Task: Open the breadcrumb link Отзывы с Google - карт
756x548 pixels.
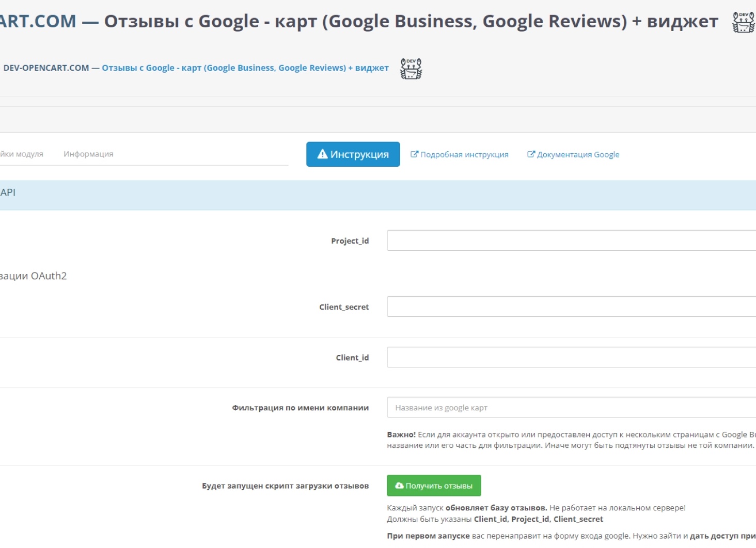Action: 245,68
